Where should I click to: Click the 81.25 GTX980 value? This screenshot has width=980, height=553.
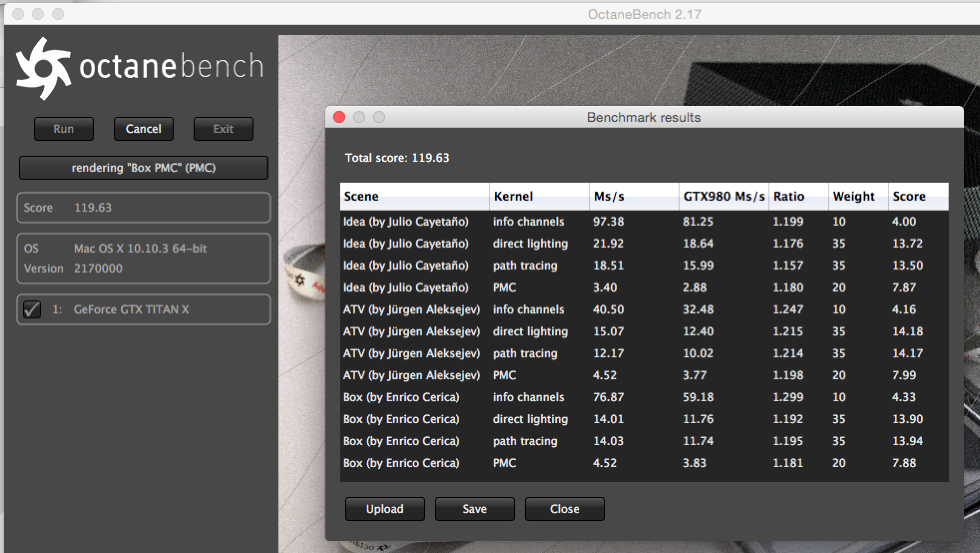[698, 222]
